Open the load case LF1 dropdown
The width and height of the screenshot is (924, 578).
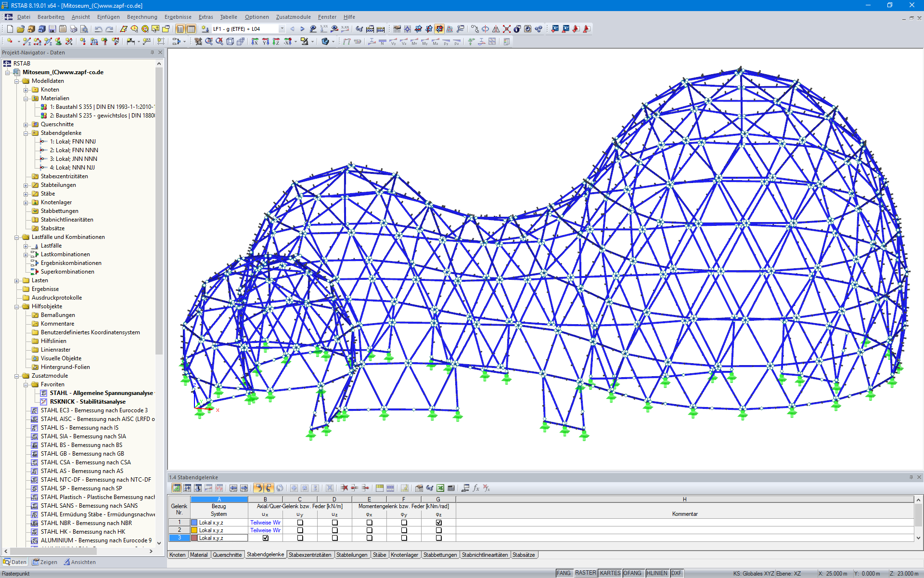(282, 29)
